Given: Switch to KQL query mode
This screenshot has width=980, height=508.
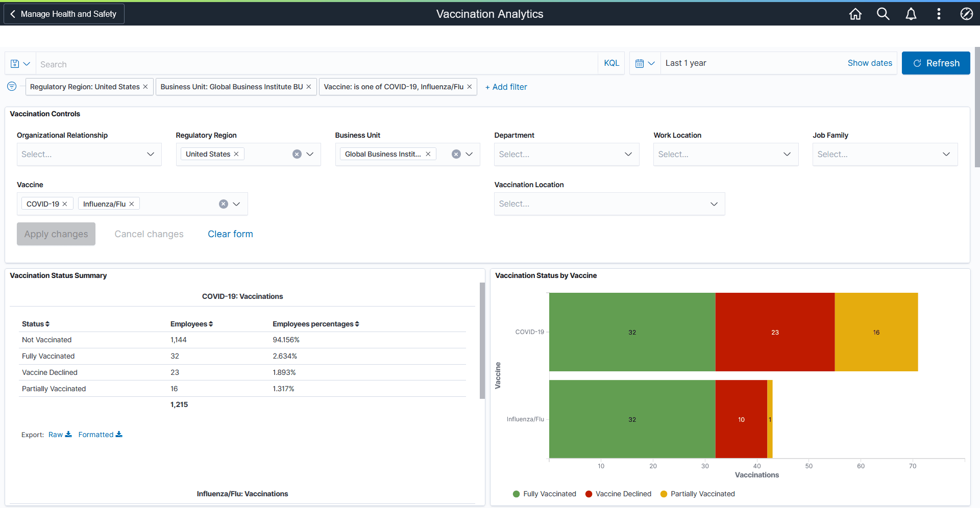Looking at the screenshot, I should pyautogui.click(x=611, y=63).
